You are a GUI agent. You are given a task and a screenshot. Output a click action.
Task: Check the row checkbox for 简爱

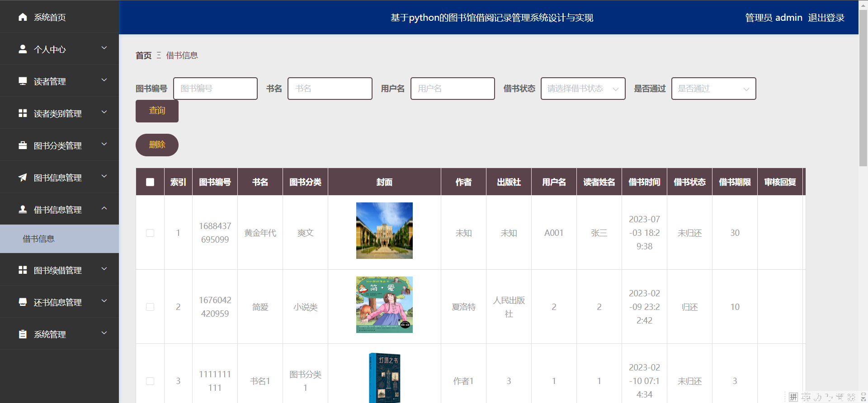tap(150, 307)
